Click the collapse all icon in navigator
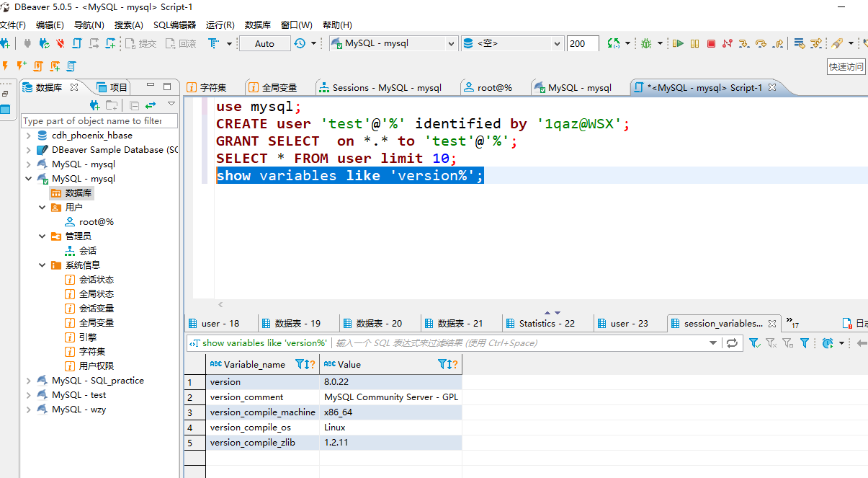Image resolution: width=868 pixels, height=478 pixels. coord(135,105)
